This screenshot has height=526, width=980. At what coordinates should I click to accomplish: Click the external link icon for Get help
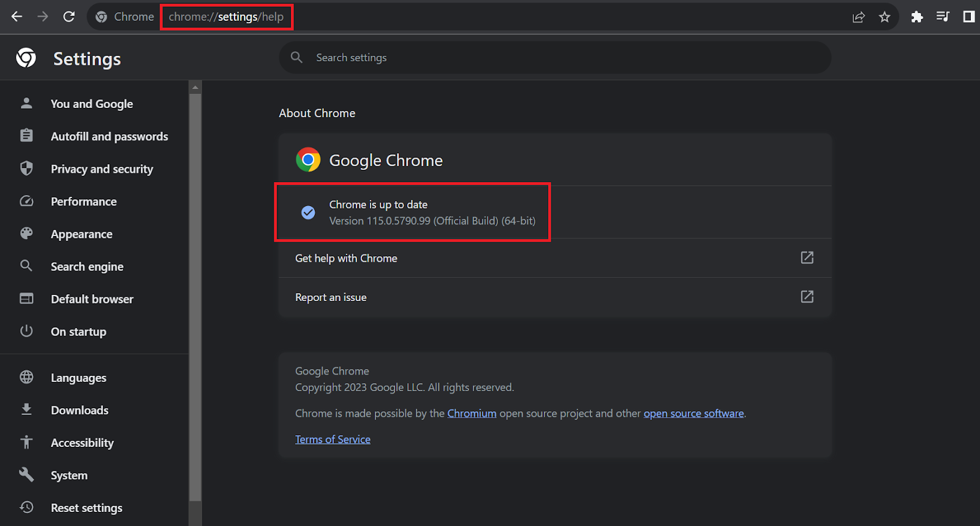[807, 257]
